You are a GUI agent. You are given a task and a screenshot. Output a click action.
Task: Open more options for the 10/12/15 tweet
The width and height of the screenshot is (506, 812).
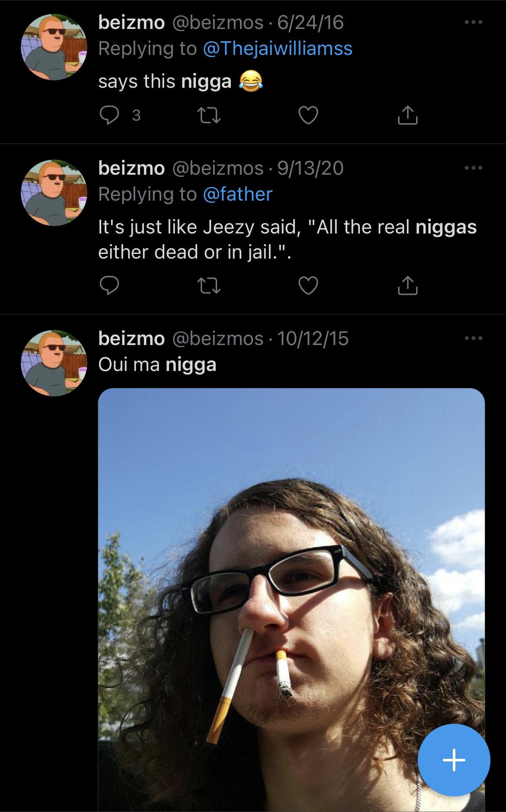tap(474, 338)
